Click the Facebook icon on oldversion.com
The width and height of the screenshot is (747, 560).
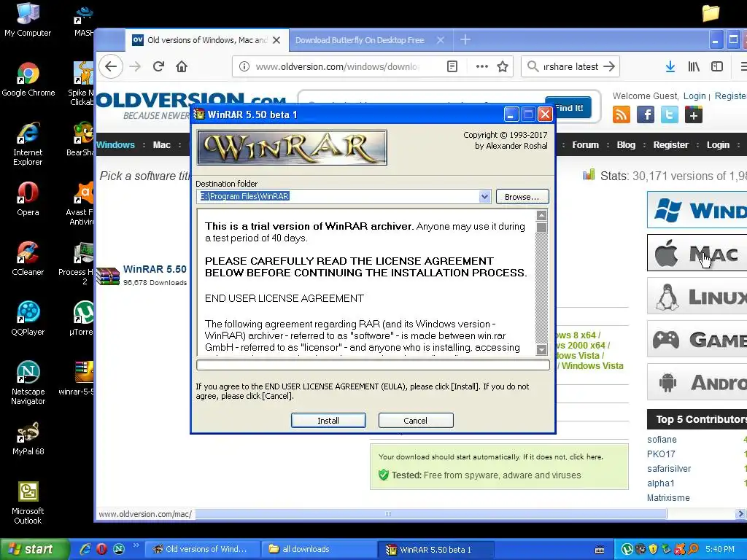[646, 114]
